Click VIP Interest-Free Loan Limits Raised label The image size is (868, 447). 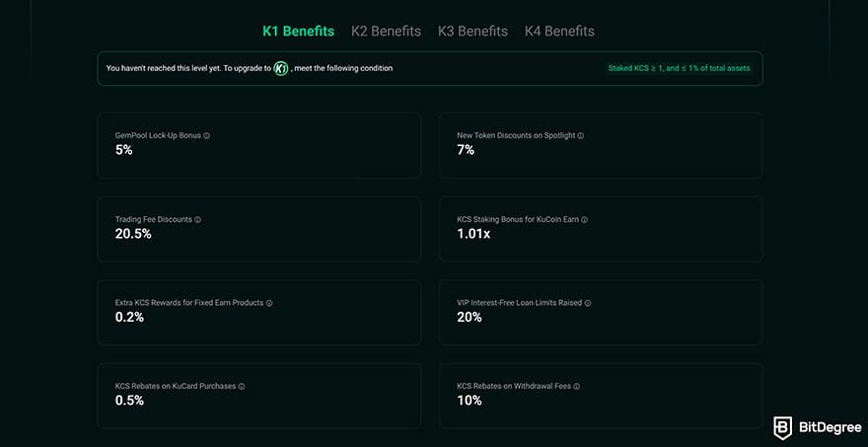point(519,303)
